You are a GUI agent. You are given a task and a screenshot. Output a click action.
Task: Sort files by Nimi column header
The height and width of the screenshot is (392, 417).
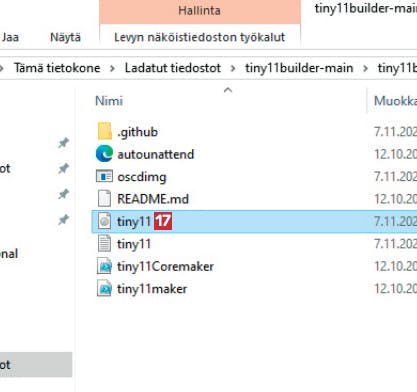tap(109, 101)
